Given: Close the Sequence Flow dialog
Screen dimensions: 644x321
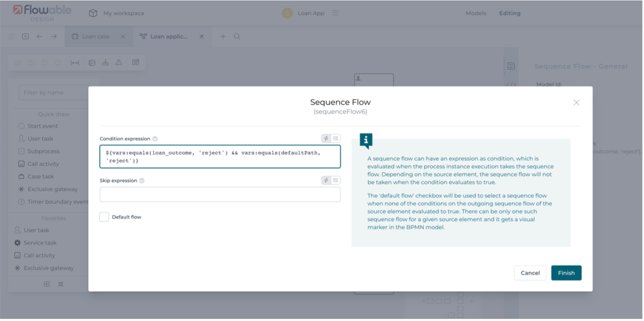Looking at the screenshot, I should click(x=576, y=103).
